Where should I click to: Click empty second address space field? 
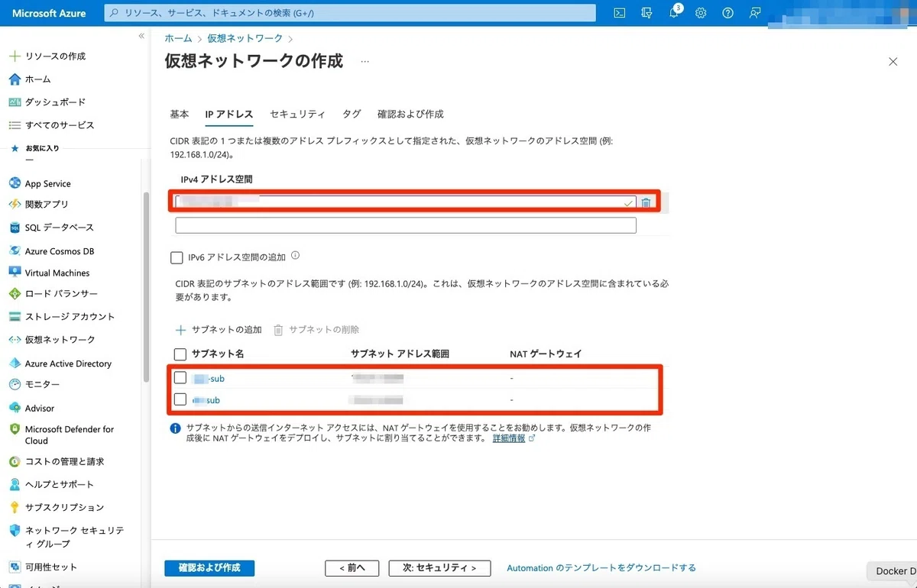pos(406,225)
